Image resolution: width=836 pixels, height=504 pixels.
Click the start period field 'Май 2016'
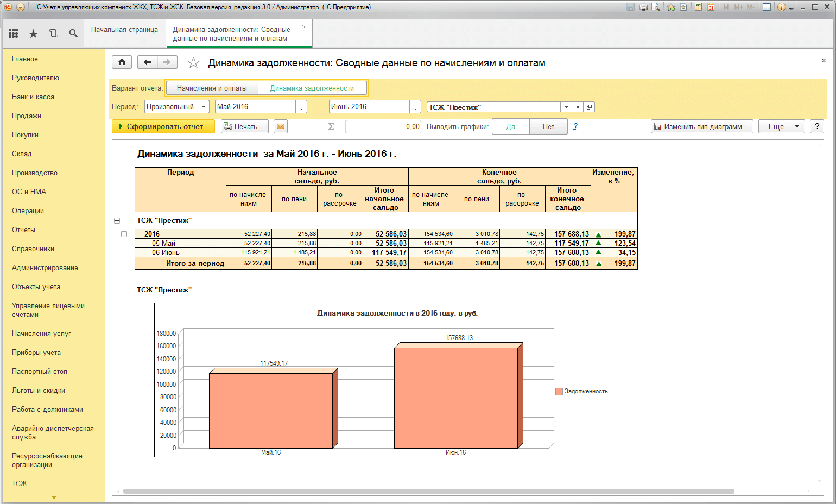(x=255, y=107)
